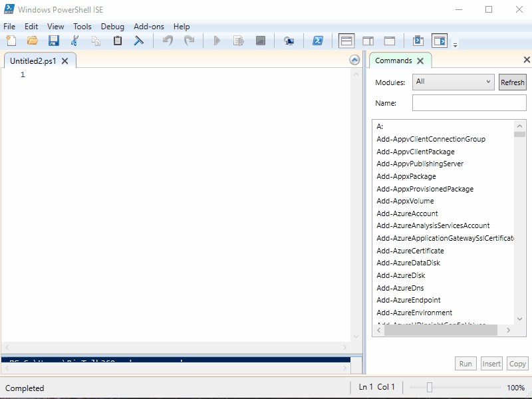Show script pane on right layout
The width and height of the screenshot is (532, 399).
[x=368, y=41]
